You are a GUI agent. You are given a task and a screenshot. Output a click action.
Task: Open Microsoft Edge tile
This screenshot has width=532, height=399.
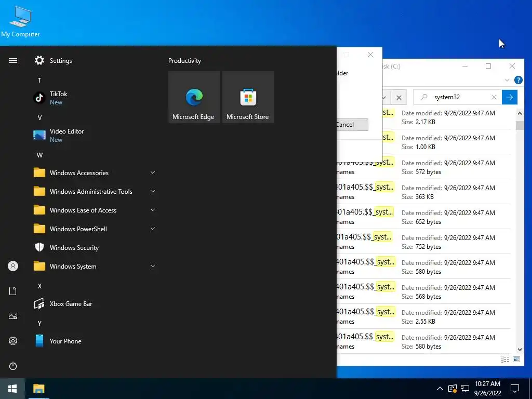pos(194,97)
